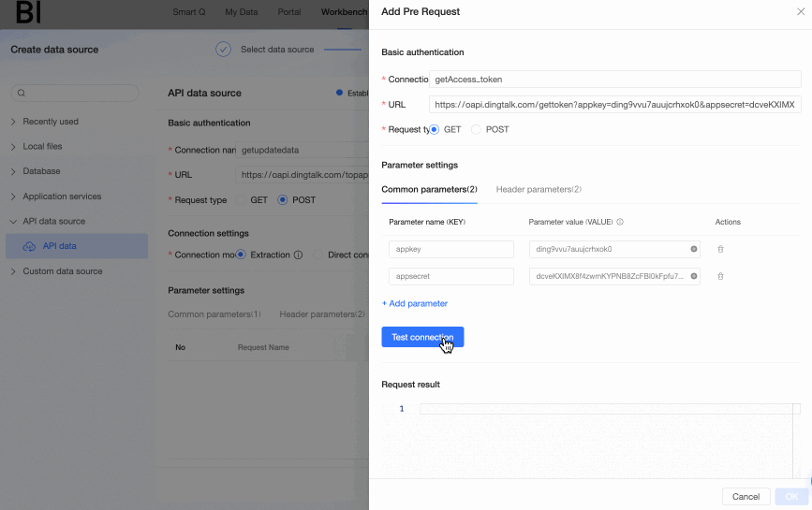Click Request result vertical scrollbar
Image resolution: width=812 pixels, height=510 pixels.
(796, 441)
